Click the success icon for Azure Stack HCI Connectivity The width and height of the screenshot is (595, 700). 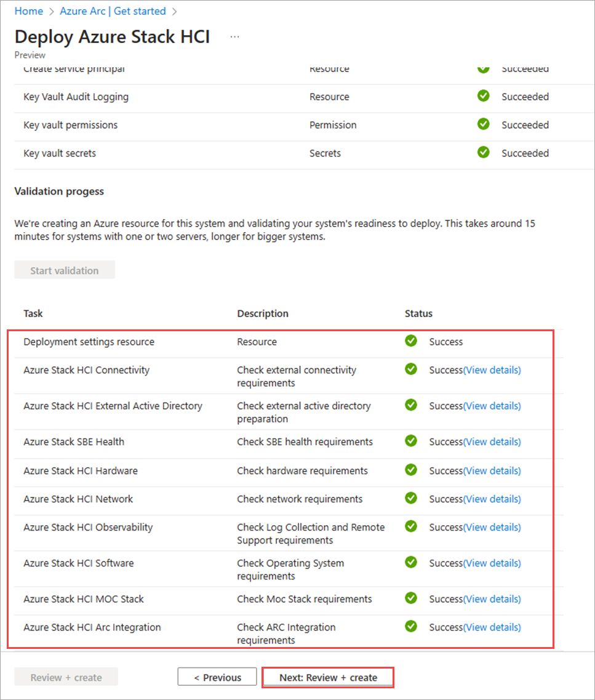tap(411, 369)
